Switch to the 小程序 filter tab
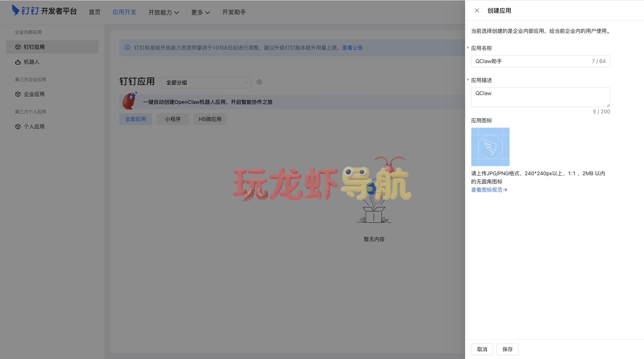The height and width of the screenshot is (359, 644). 173,119
